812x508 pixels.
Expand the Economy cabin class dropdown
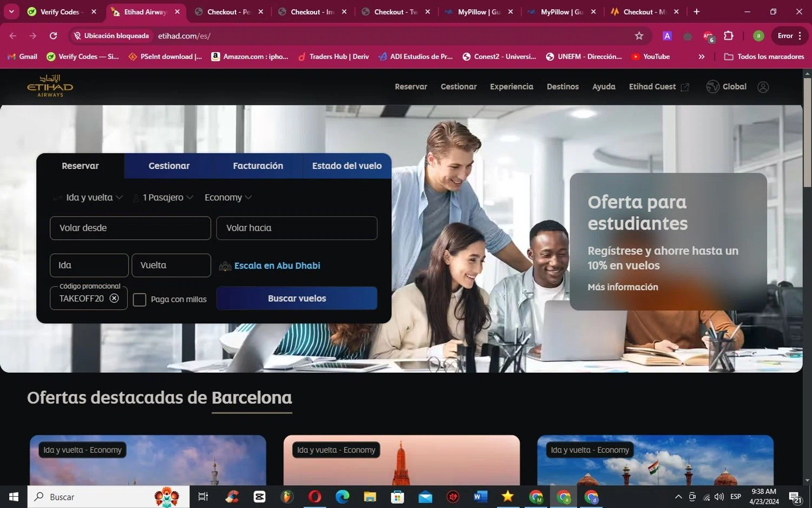tap(228, 198)
